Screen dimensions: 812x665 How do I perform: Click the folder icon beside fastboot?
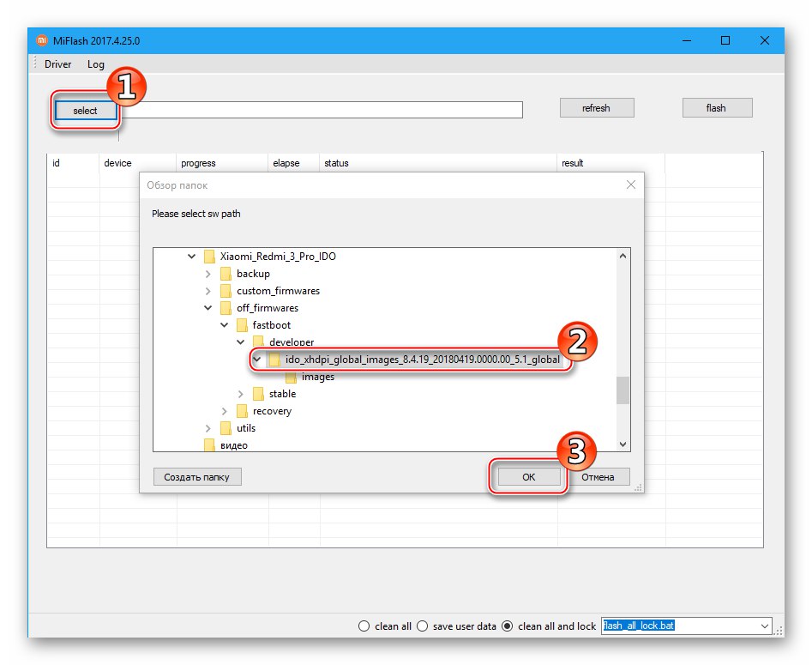click(x=242, y=325)
